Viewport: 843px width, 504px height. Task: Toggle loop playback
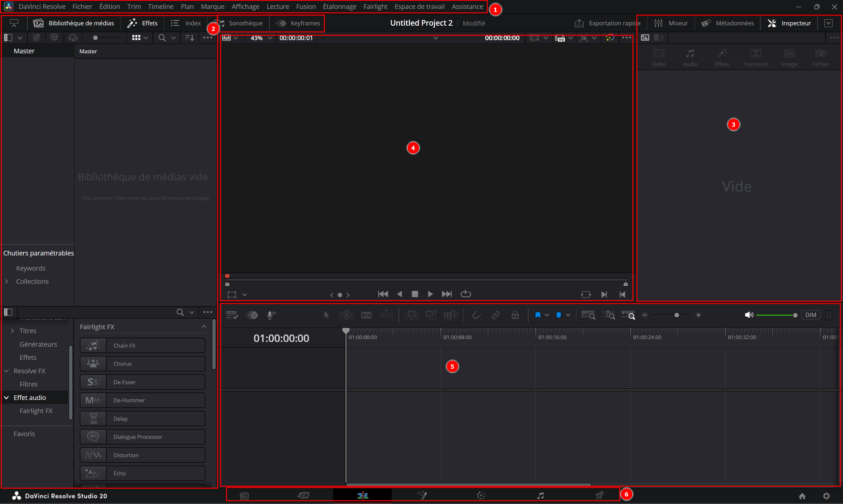click(x=466, y=294)
